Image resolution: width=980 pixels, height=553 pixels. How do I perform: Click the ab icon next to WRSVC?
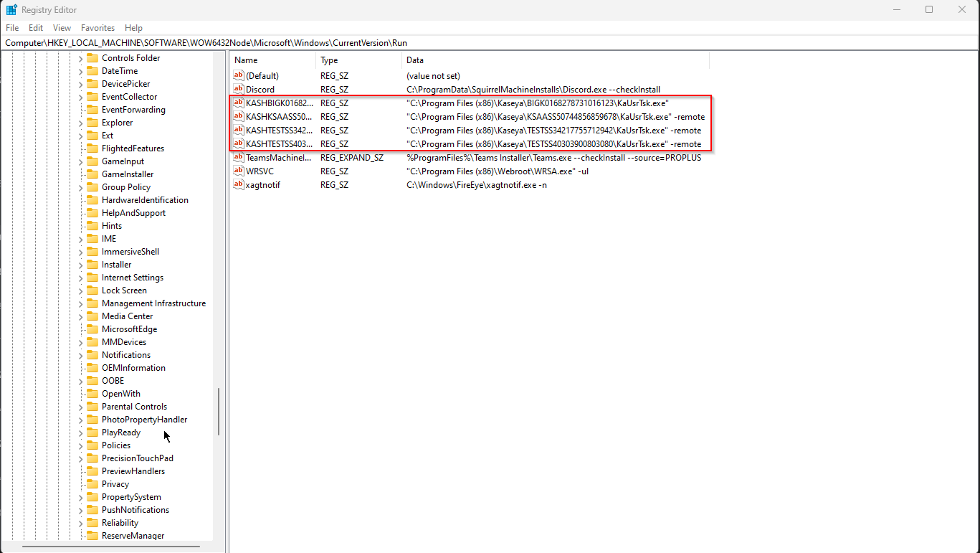pyautogui.click(x=238, y=171)
